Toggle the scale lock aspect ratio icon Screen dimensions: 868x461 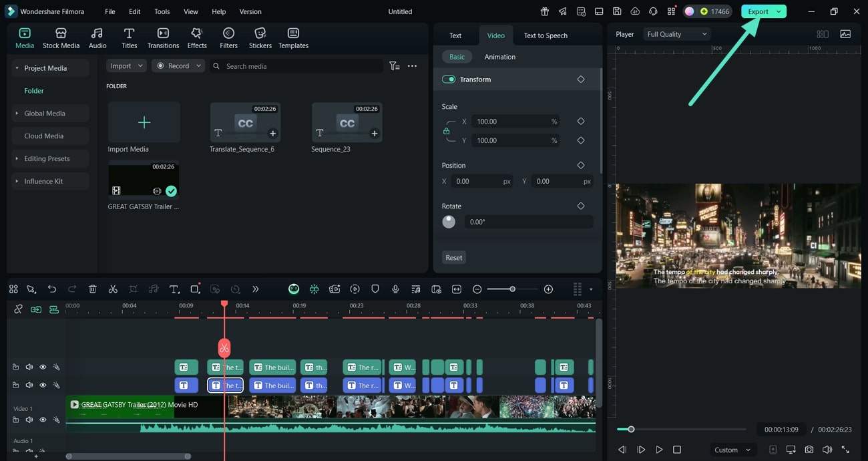click(446, 131)
